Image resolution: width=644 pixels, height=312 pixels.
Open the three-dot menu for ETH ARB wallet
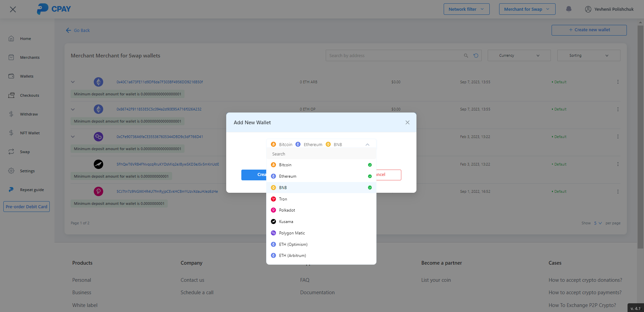(x=618, y=82)
